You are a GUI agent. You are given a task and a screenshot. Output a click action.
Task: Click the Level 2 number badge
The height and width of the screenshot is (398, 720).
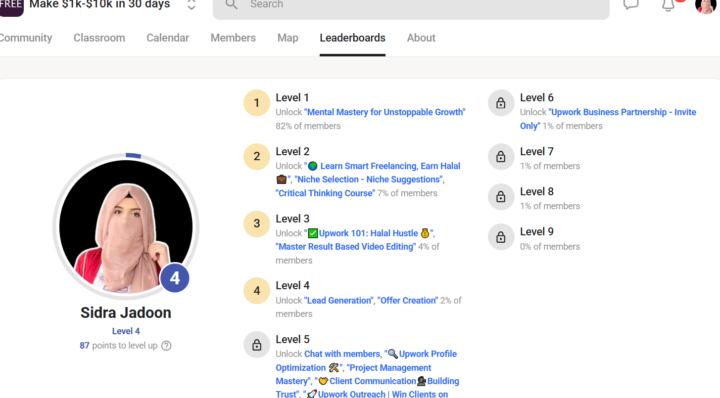[256, 157]
